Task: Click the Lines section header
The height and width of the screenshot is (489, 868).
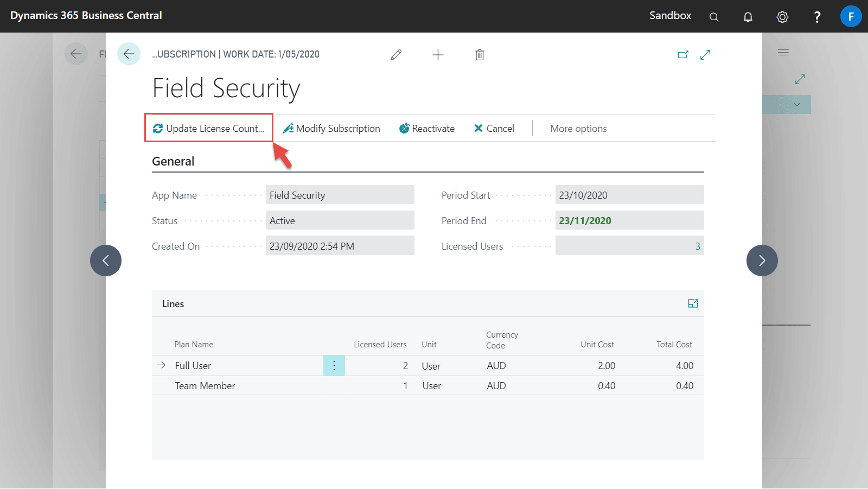Action: (x=173, y=304)
